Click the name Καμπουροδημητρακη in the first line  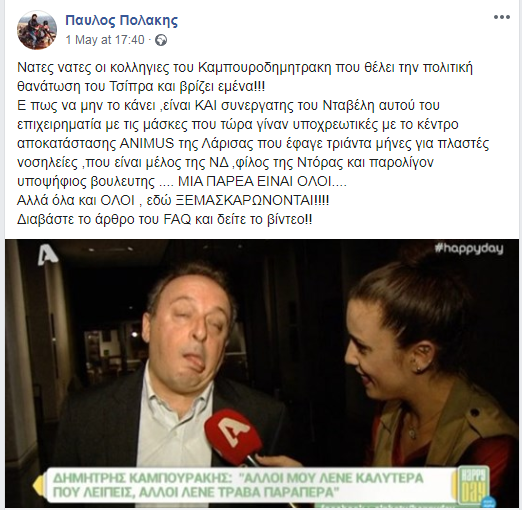coord(265,68)
